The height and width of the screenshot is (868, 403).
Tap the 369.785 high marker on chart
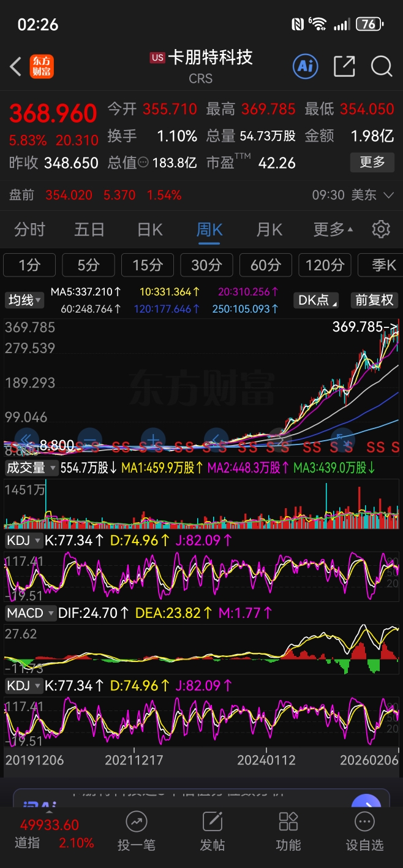click(365, 327)
